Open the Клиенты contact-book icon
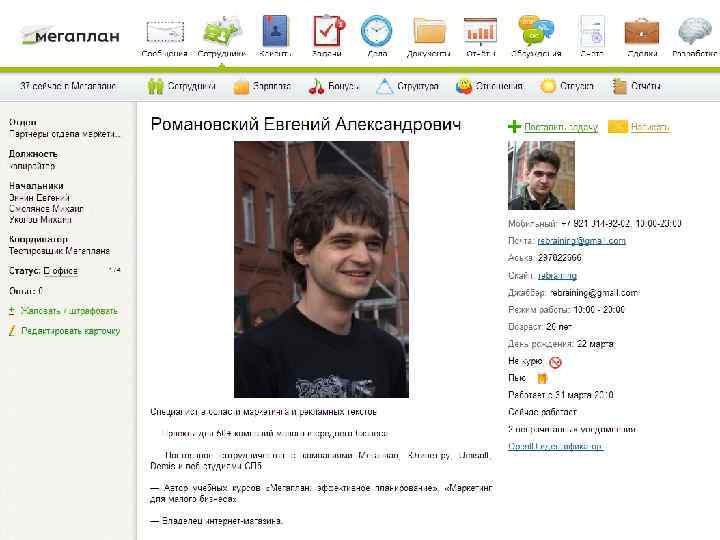The image size is (720, 540). click(275, 30)
